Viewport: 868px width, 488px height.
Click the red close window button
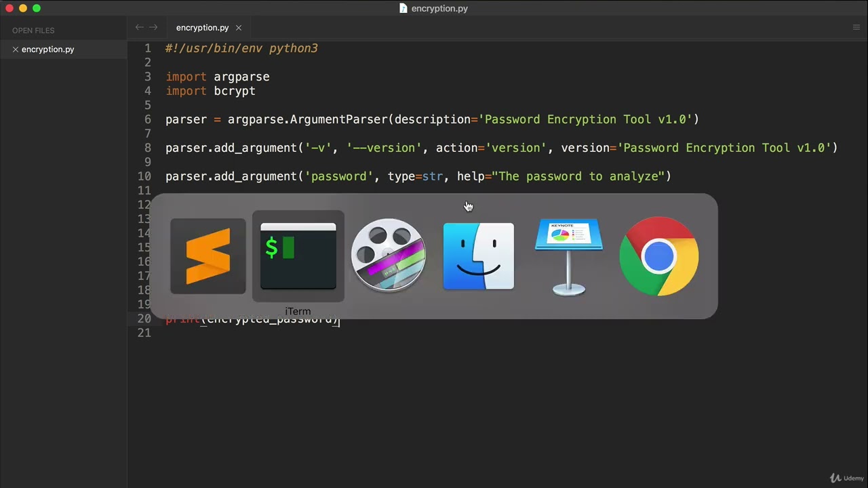tap(9, 8)
